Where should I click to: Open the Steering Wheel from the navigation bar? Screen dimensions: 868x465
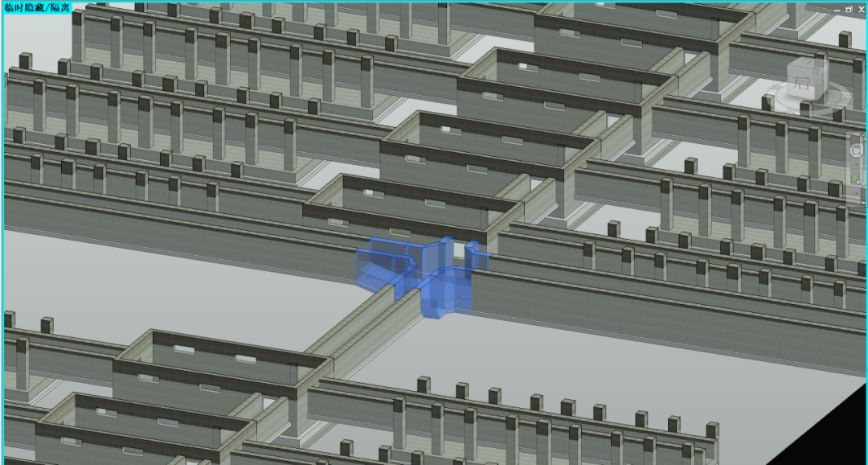click(857, 149)
